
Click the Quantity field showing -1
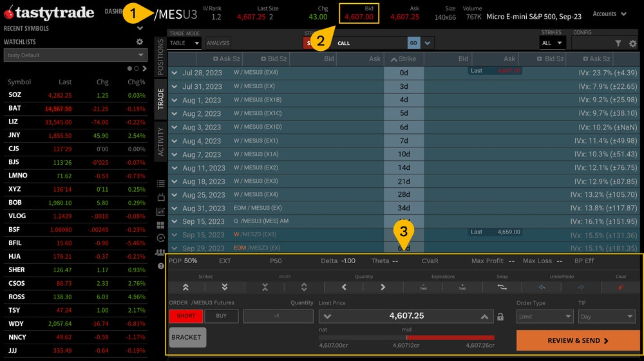pos(278,316)
